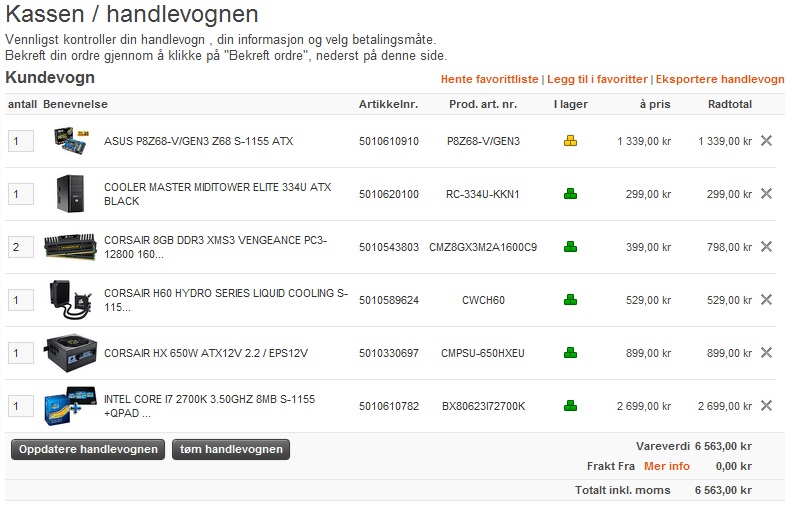This screenshot has height=506, width=795.
Task: Click Eksportere handlevogn link
Action: [720, 79]
